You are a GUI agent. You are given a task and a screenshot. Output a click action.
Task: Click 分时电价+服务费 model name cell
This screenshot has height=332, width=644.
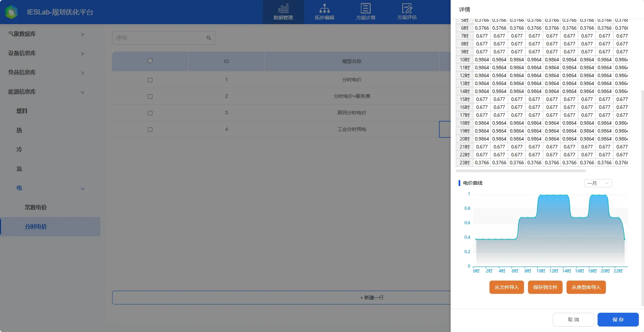(352, 96)
